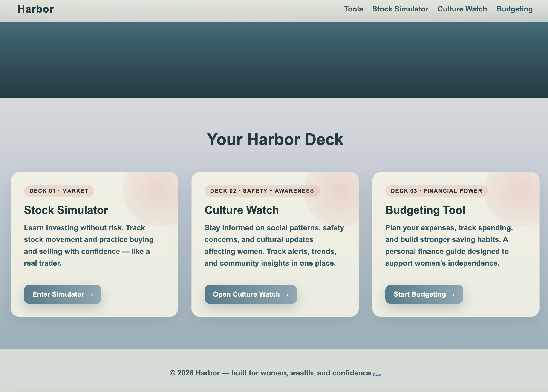Open the Tools nav link

353,9
